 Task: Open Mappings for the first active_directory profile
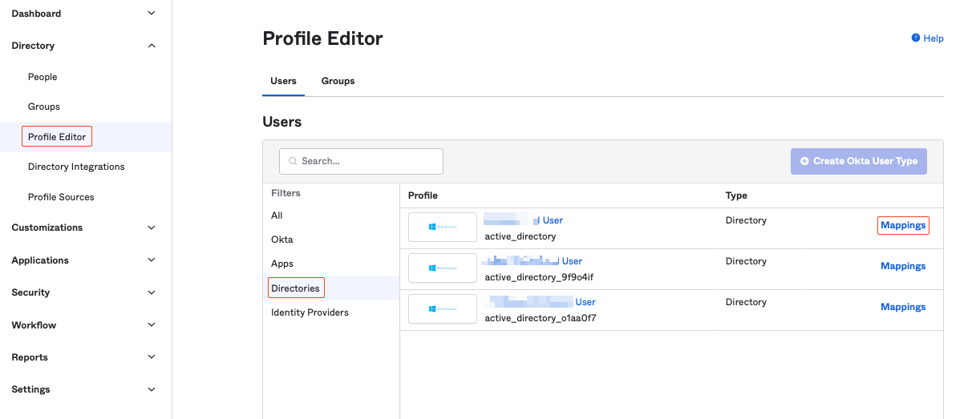point(903,225)
